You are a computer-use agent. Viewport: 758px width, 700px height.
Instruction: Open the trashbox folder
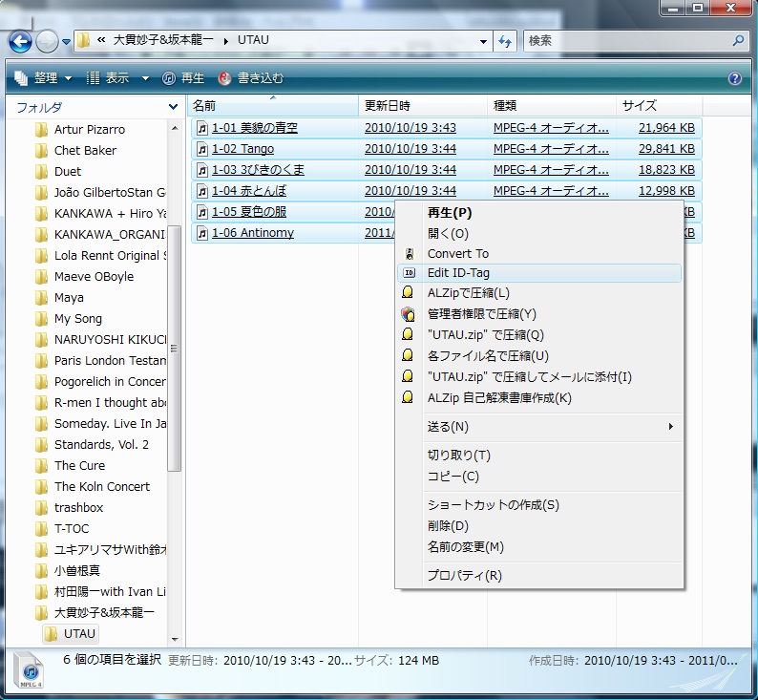click(x=79, y=508)
